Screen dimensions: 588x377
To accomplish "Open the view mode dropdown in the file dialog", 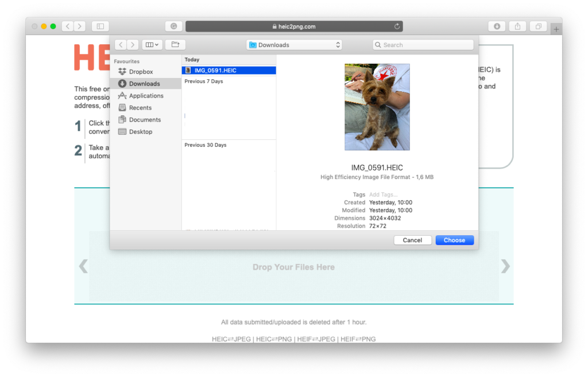I will (x=152, y=45).
